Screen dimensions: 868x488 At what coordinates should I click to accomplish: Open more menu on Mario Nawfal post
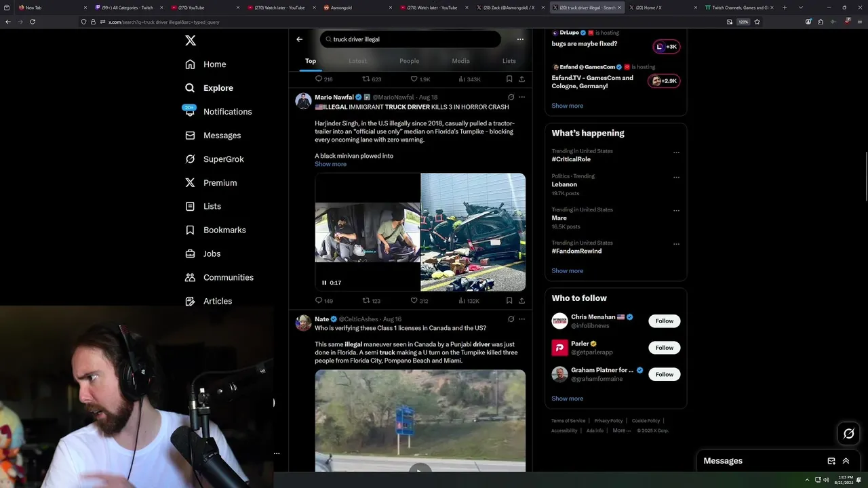(521, 98)
